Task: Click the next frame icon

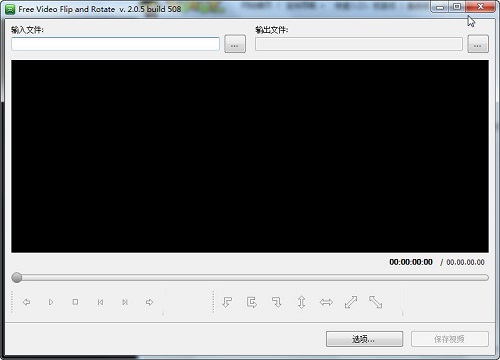Action: (125, 302)
